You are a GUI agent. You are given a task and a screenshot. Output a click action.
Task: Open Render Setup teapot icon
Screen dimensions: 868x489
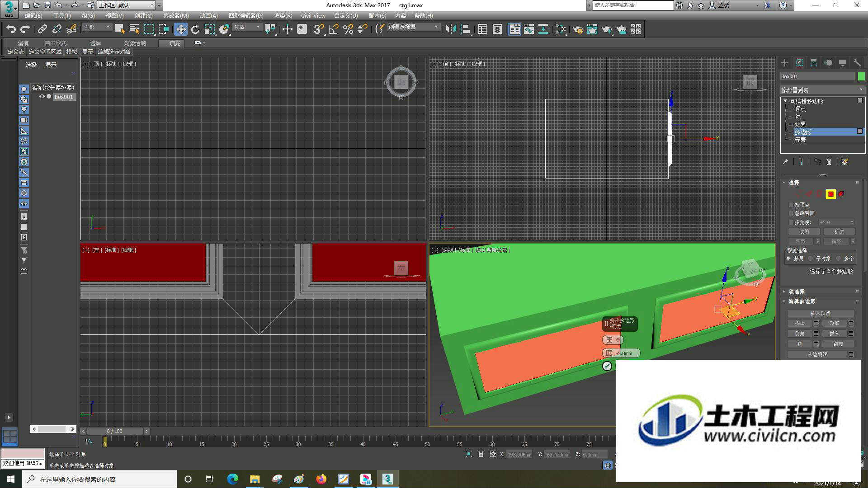coord(578,29)
